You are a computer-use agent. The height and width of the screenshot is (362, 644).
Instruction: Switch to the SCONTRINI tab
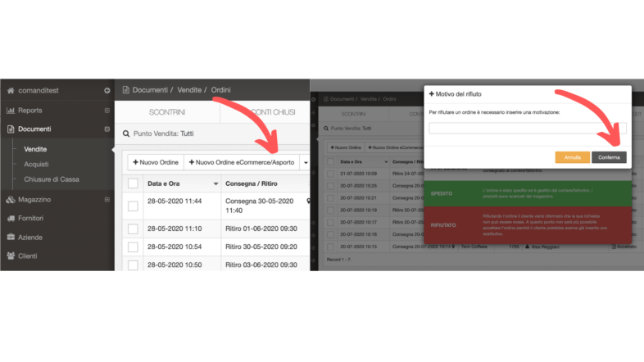click(166, 112)
